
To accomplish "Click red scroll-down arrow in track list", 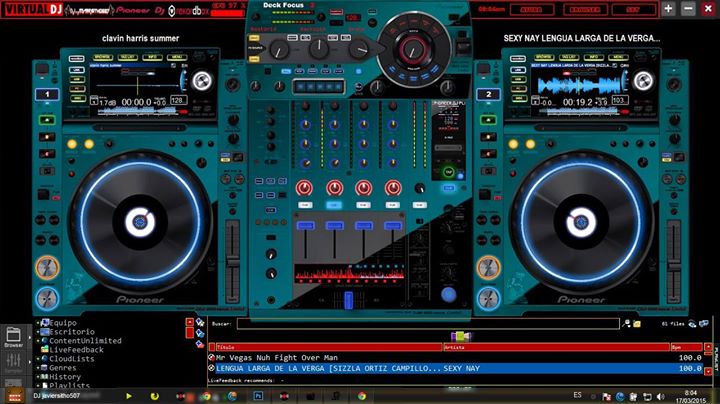I will 708,371.
